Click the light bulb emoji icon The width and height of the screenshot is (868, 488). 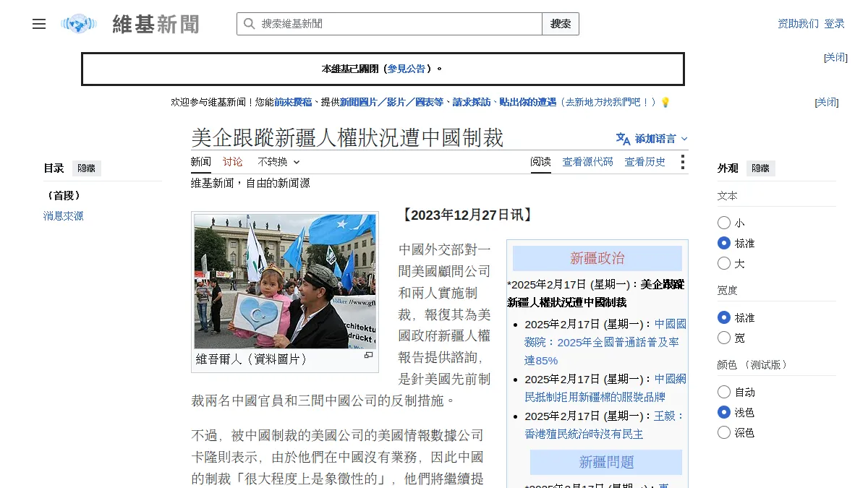(665, 103)
